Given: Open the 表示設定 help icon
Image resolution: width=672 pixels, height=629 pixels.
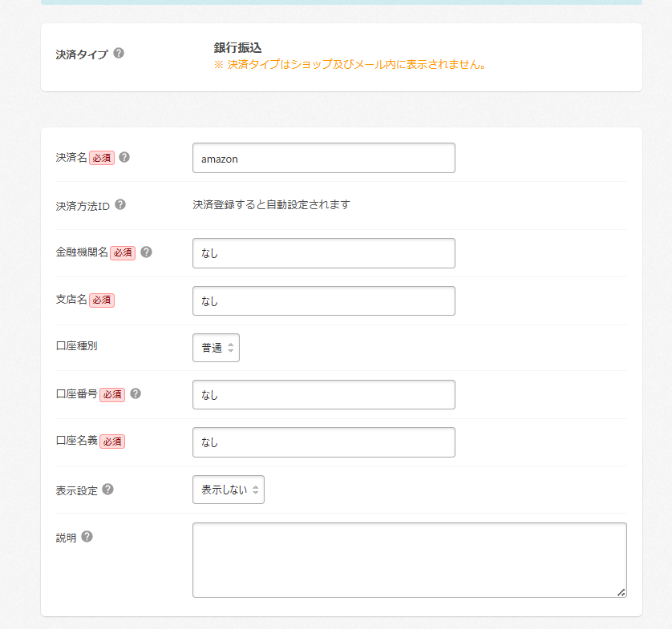Looking at the screenshot, I should 107,489.
